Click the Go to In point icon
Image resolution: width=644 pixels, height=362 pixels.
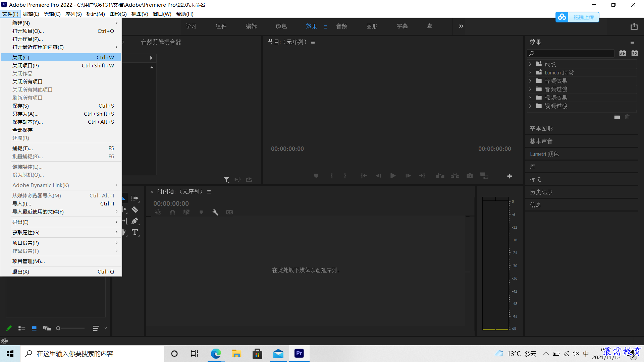click(364, 176)
